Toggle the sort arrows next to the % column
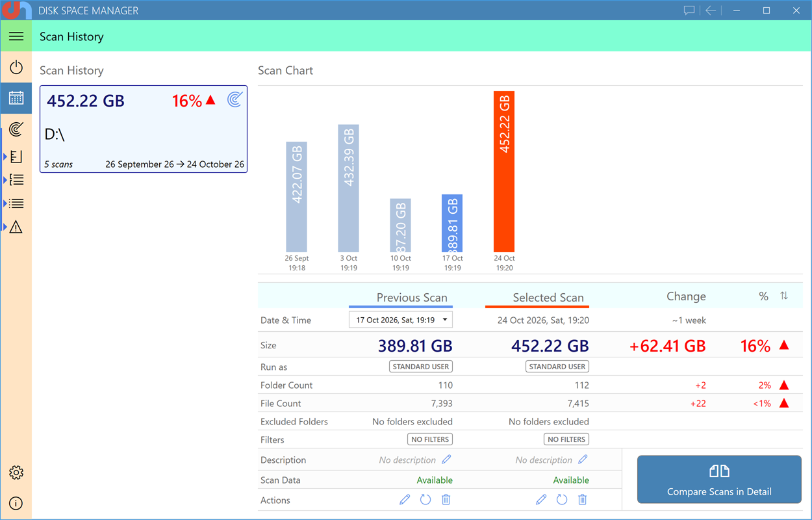This screenshot has width=812, height=520. coord(784,296)
